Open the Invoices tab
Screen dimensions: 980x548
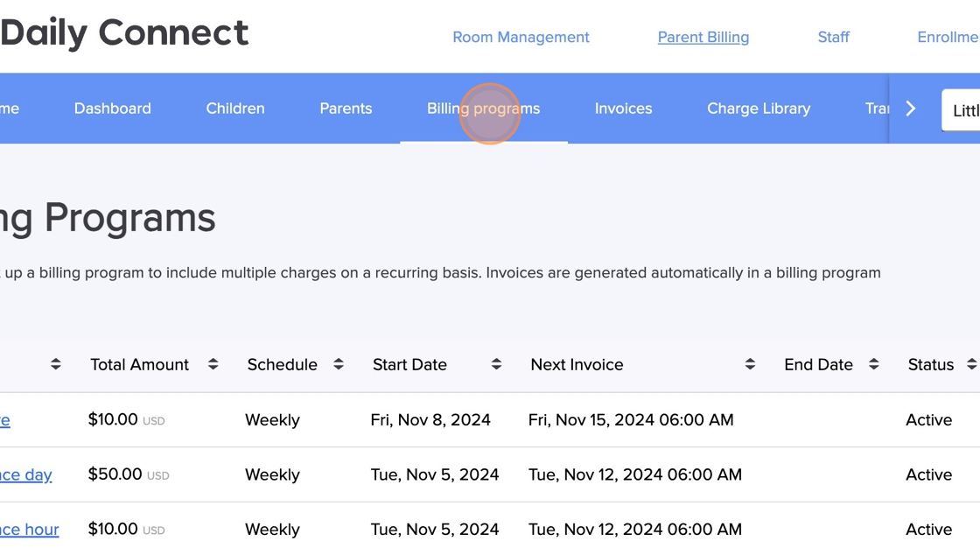(623, 109)
